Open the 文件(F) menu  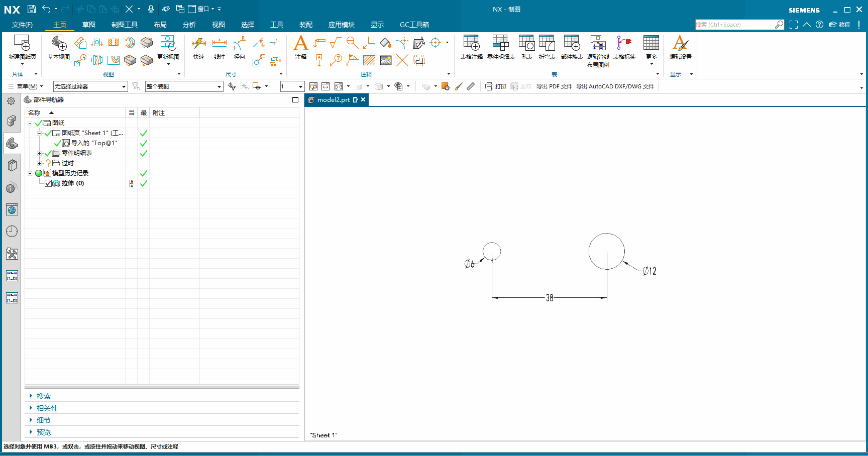pos(22,25)
